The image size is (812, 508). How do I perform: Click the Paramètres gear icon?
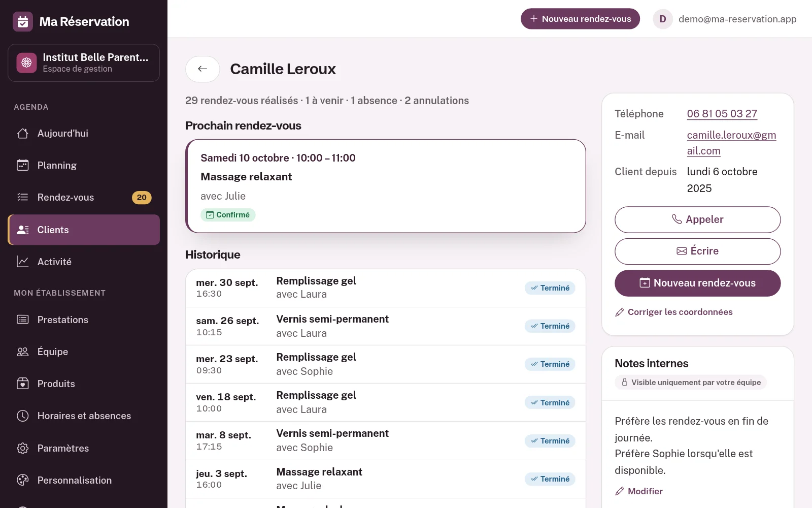[x=23, y=448]
